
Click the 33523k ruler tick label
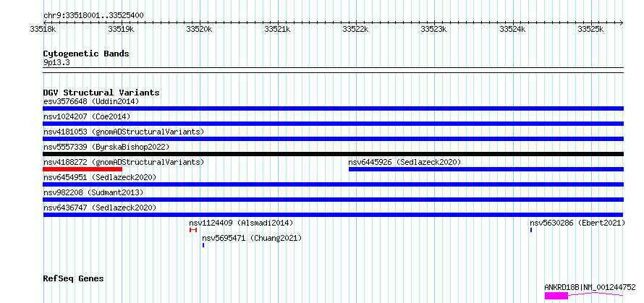coord(433,29)
